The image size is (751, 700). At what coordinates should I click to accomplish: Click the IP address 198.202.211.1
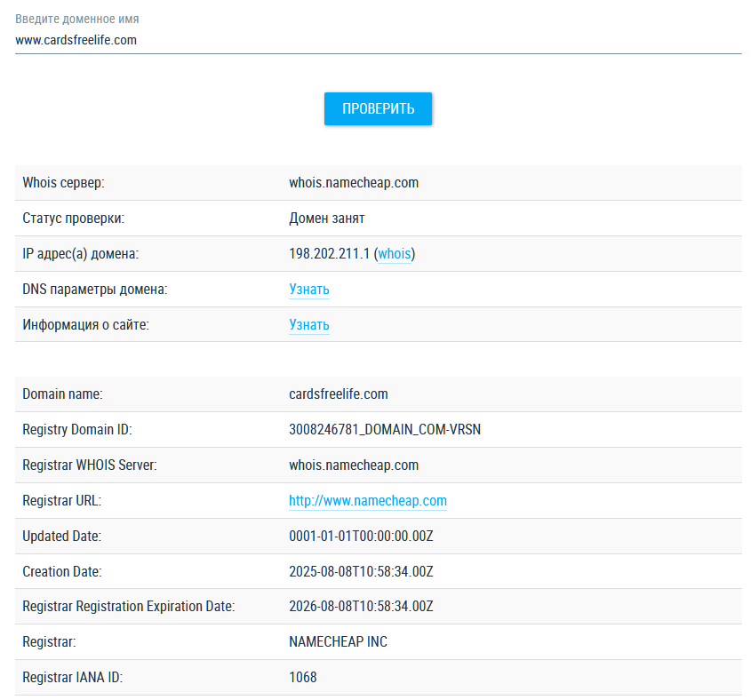point(329,254)
